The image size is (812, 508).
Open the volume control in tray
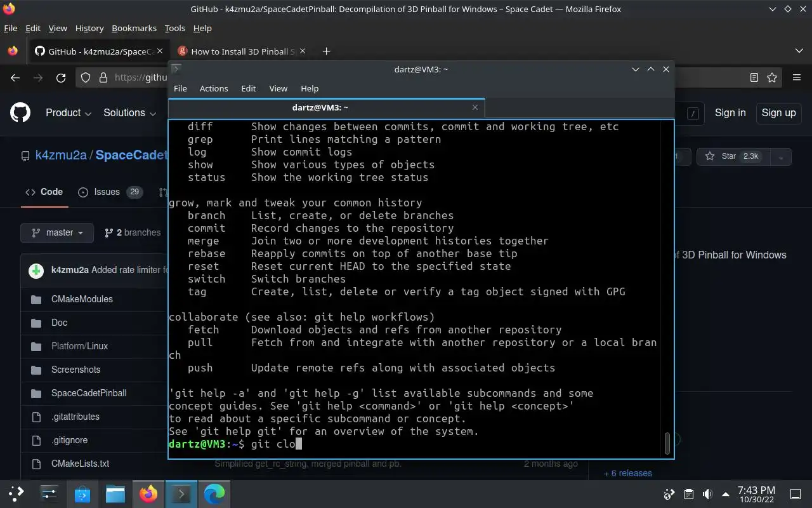point(707,494)
